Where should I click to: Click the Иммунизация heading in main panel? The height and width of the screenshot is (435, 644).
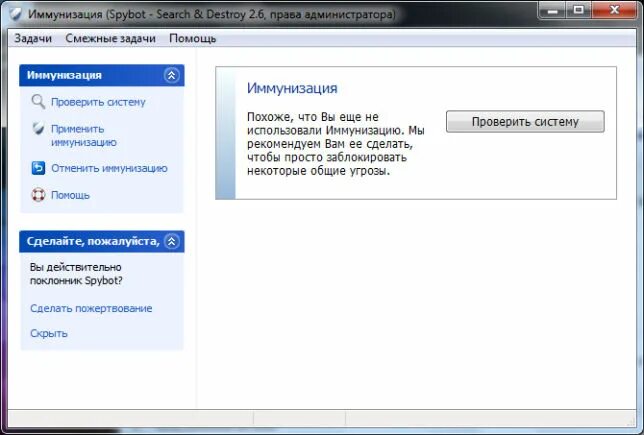(292, 88)
